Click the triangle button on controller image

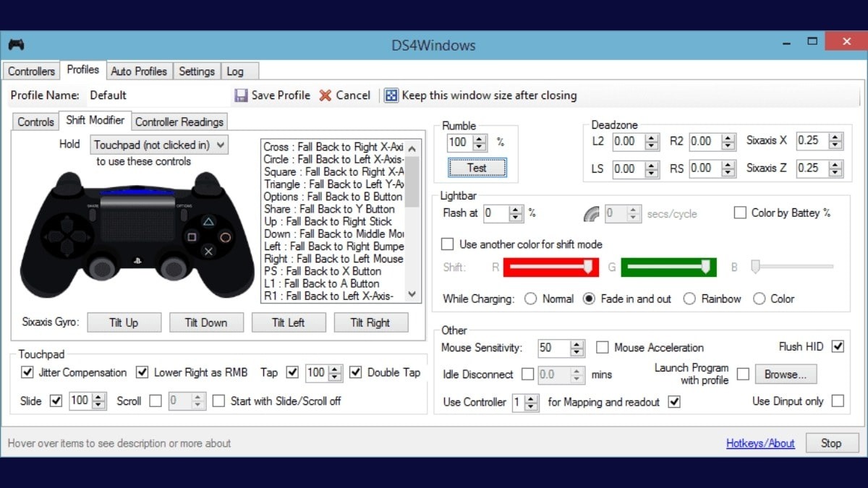coord(208,222)
